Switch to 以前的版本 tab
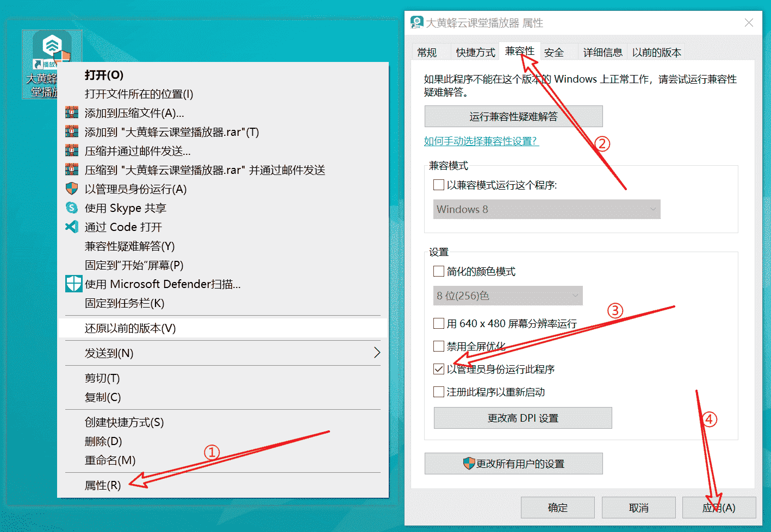The image size is (771, 532). 656,52
